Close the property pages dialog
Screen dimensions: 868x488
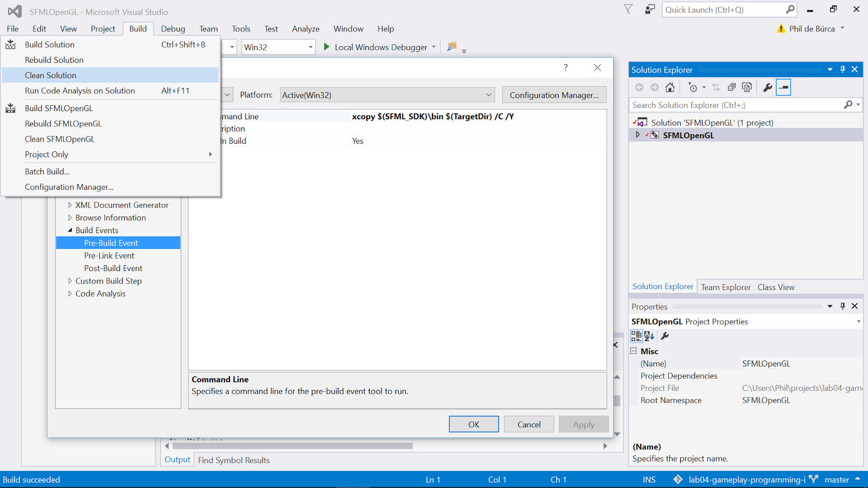597,67
